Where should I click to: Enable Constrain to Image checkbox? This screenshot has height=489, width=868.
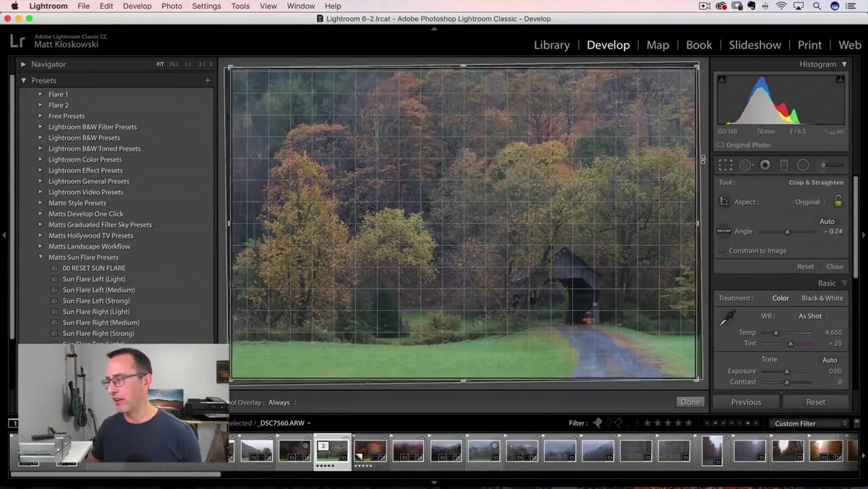coord(721,250)
